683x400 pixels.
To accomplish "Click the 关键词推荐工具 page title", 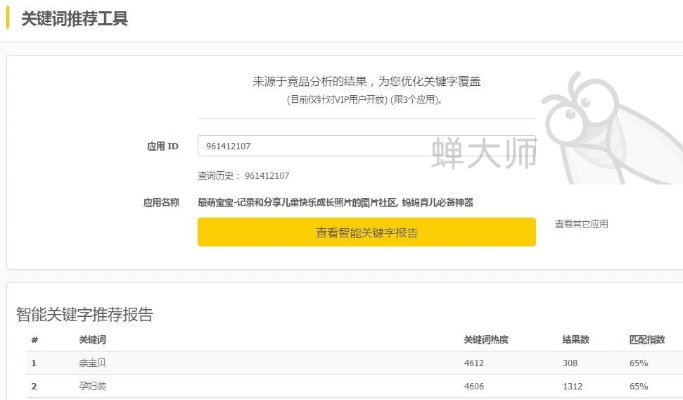I will click(x=74, y=19).
